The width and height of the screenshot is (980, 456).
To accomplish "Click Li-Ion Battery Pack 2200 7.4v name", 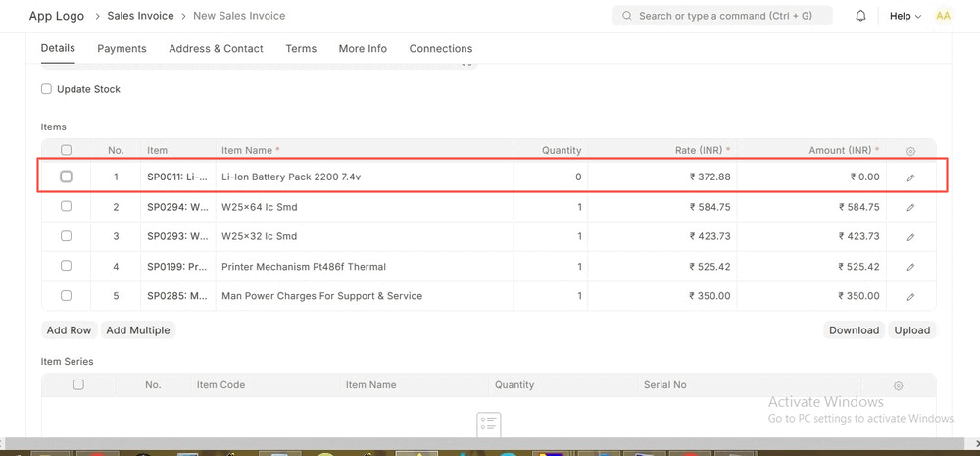I will (291, 177).
